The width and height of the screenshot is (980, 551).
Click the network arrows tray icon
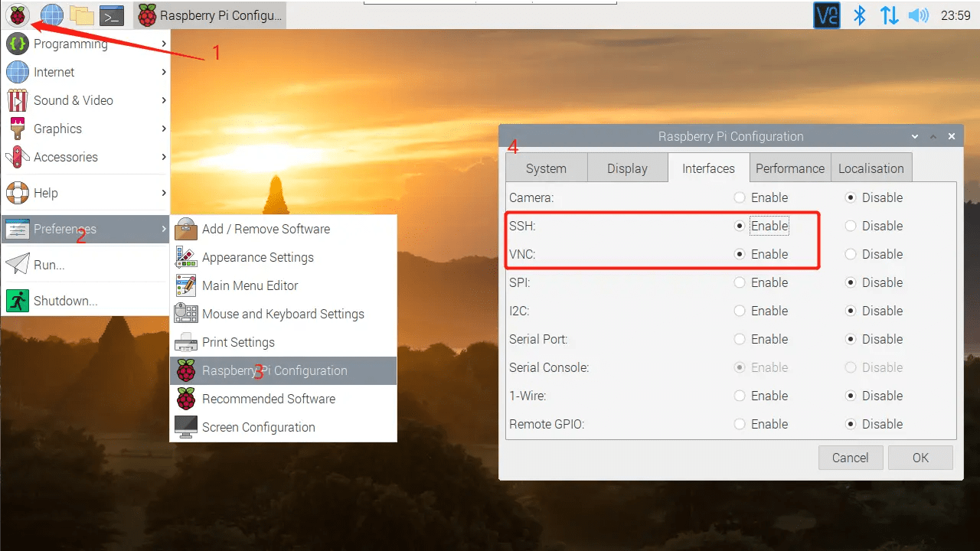click(x=889, y=15)
